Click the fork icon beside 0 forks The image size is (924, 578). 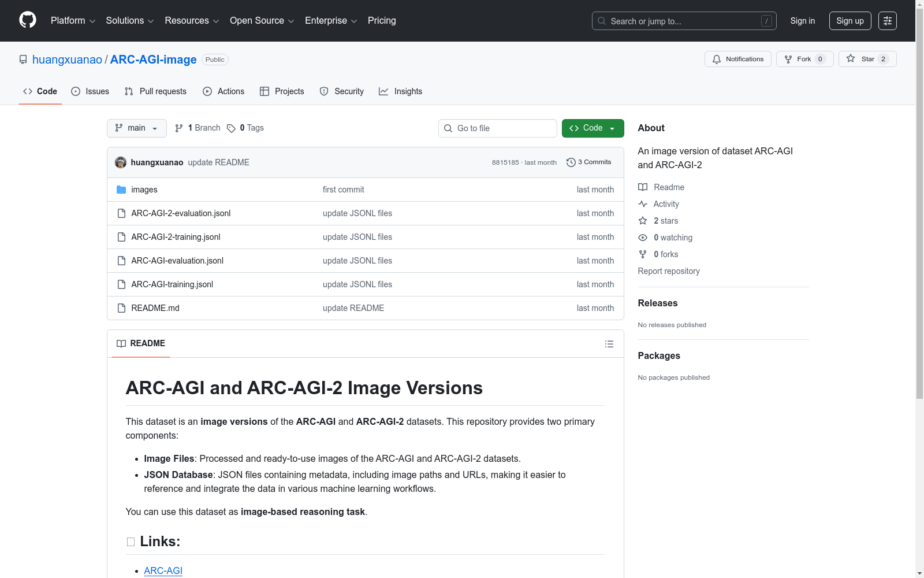643,254
